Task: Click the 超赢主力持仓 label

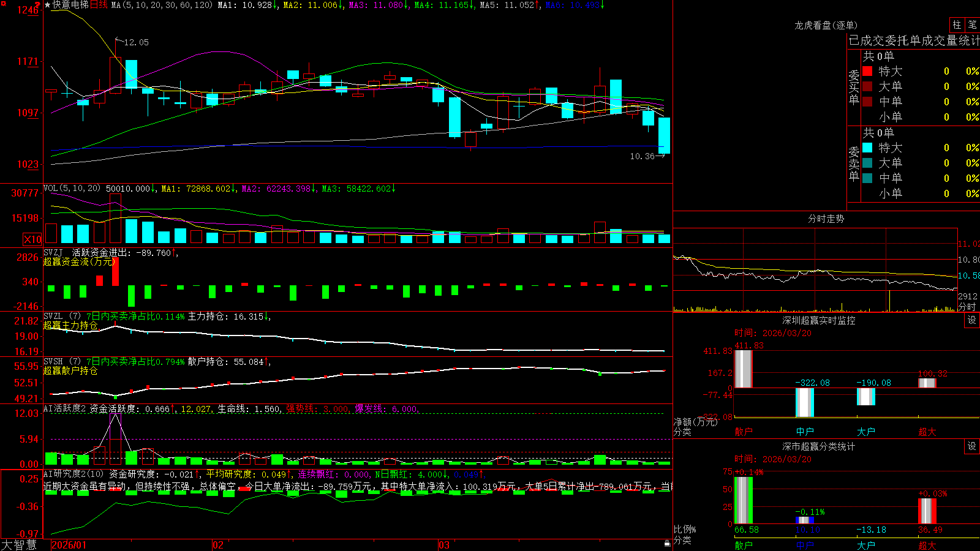Action: (x=70, y=325)
